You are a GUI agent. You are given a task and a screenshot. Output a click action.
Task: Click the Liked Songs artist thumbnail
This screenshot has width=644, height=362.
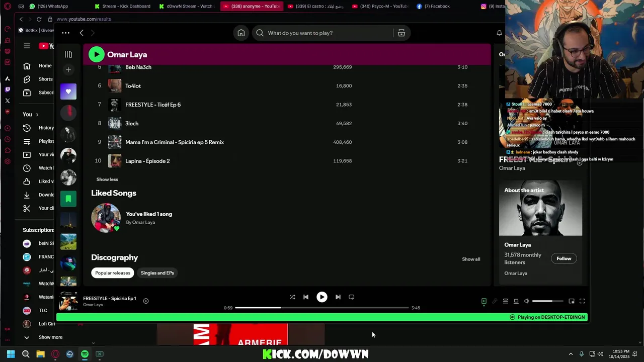(106, 218)
